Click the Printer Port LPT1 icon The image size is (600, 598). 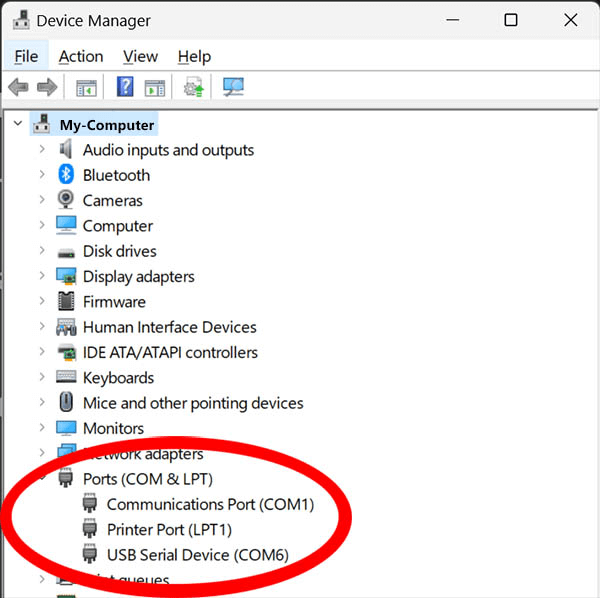click(x=90, y=528)
